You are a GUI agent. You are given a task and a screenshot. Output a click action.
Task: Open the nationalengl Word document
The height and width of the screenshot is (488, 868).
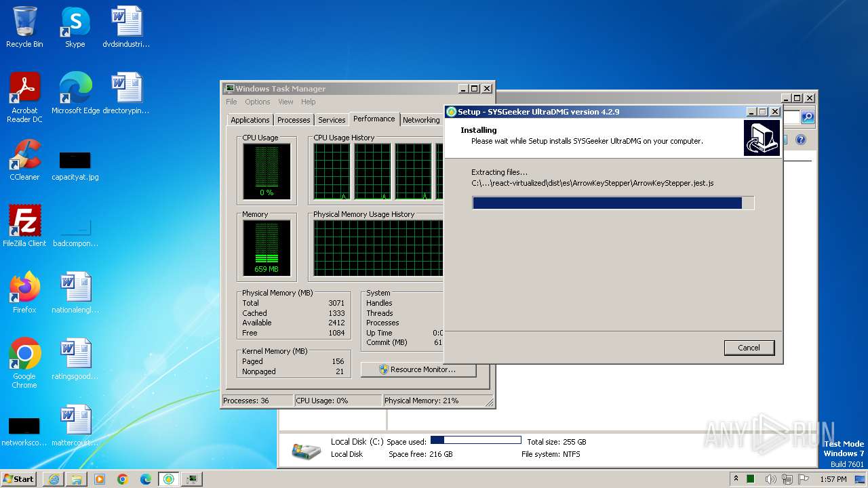pos(75,292)
